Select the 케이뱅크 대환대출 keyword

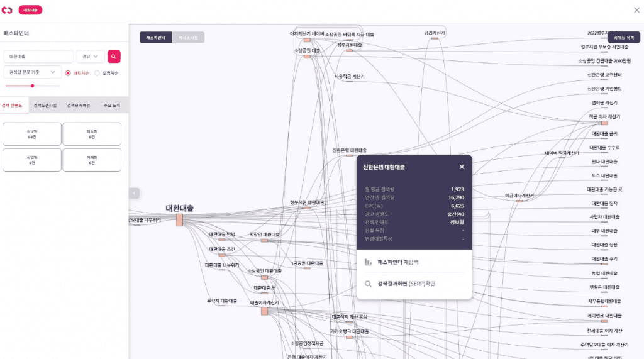[604, 316]
